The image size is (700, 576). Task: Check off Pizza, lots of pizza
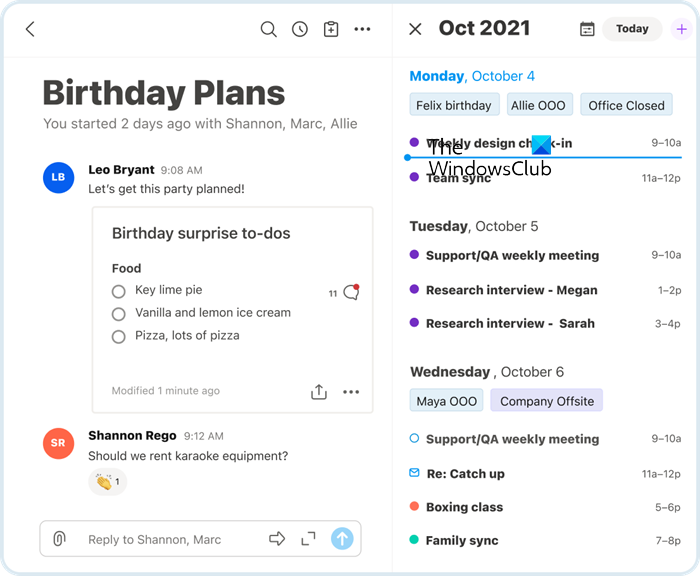coord(119,337)
